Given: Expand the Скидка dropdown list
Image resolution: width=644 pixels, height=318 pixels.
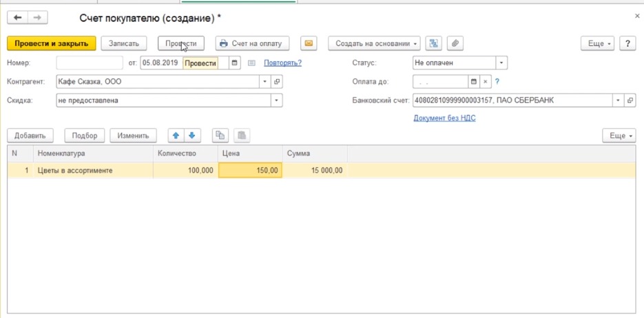Looking at the screenshot, I should click(276, 100).
